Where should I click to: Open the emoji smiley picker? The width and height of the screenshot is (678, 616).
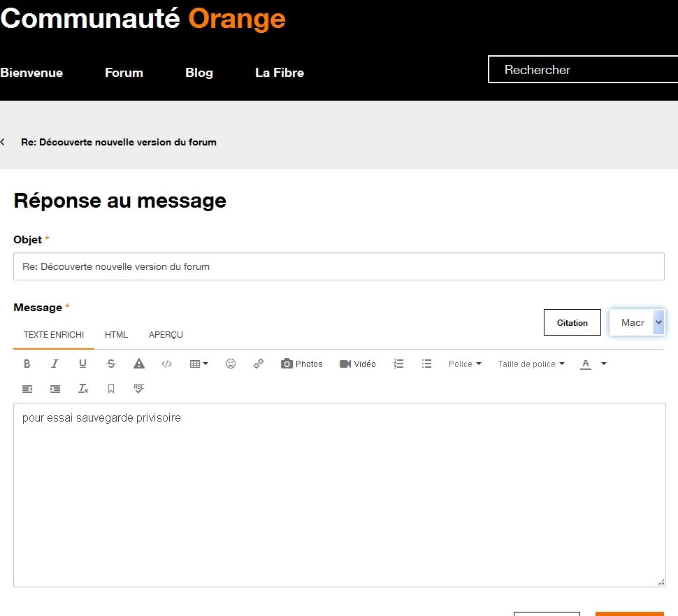point(231,364)
